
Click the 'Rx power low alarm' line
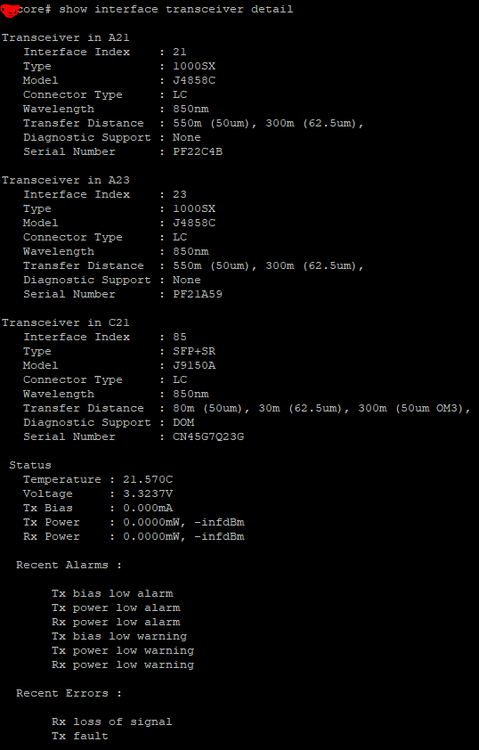click(116, 622)
